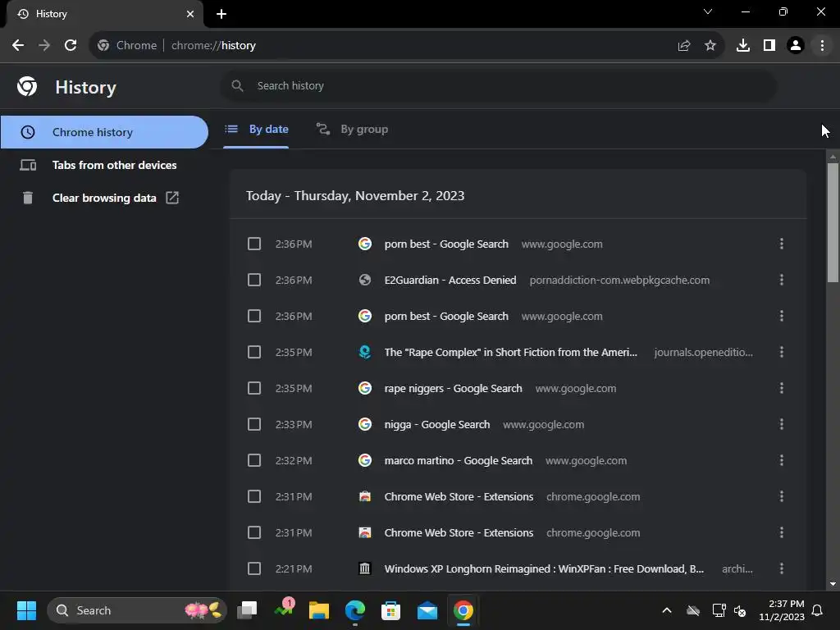The height and width of the screenshot is (630, 840).
Task: Click the clock icon beside Chrome history
Action: [27, 132]
